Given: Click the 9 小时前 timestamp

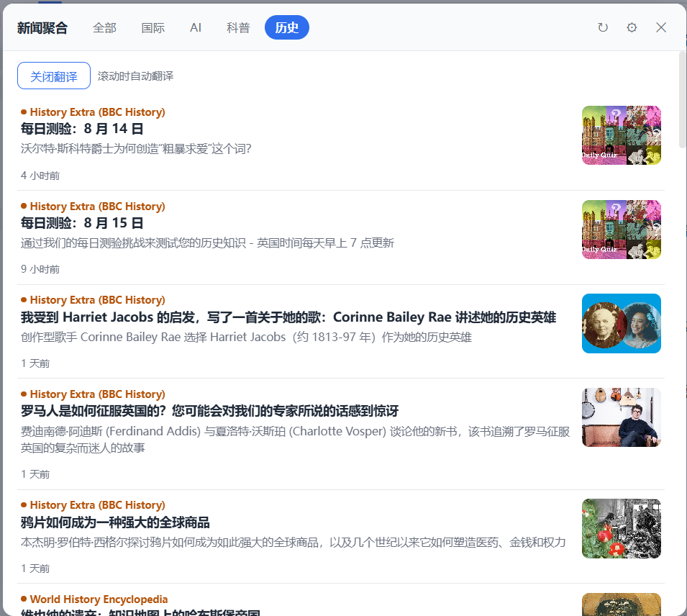Looking at the screenshot, I should click(x=40, y=269).
